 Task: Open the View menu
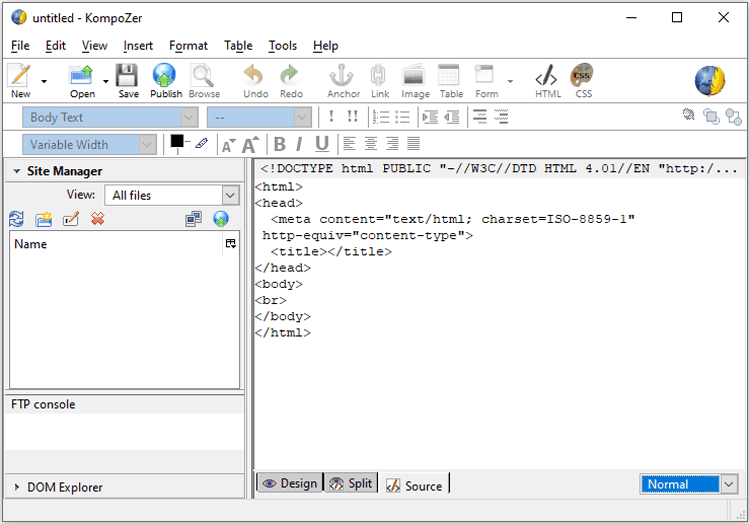94,46
